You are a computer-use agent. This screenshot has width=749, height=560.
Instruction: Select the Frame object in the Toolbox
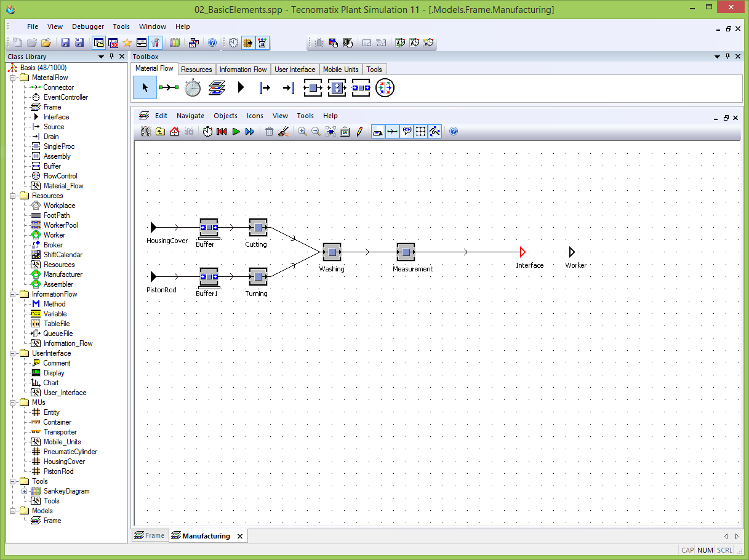(x=217, y=88)
